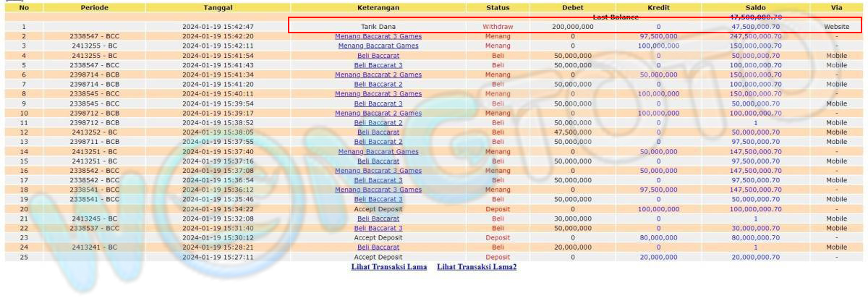Viewport: 868px width, 301px height.
Task: Select 'Accept Deposit' entry in row 20
Action: click(378, 209)
